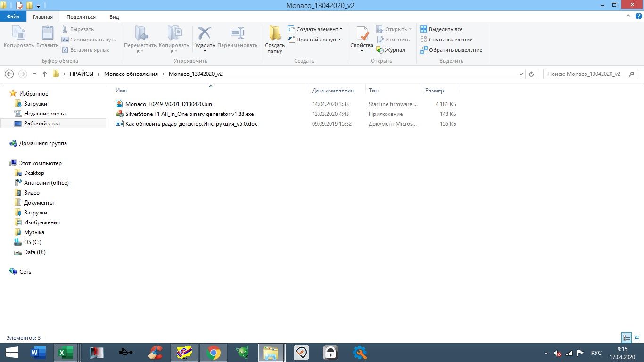Screen dimensions: 644x362
Task: Click the РУС language indicator
Action: (596, 353)
